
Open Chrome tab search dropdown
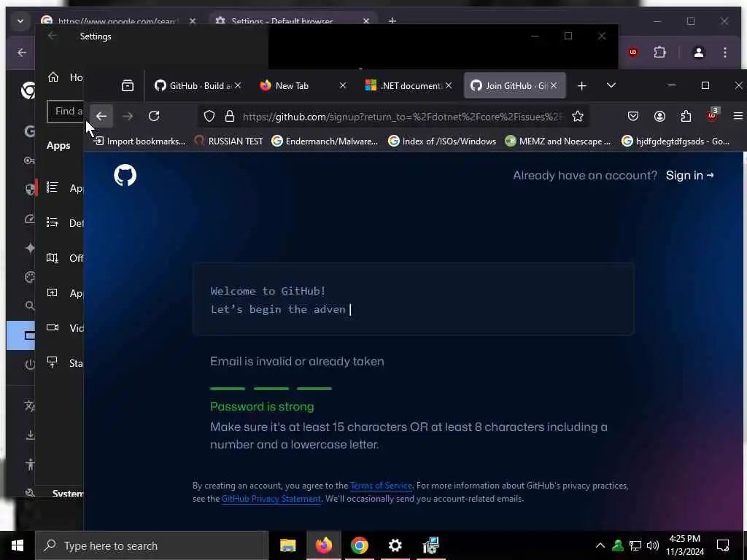tap(20, 21)
